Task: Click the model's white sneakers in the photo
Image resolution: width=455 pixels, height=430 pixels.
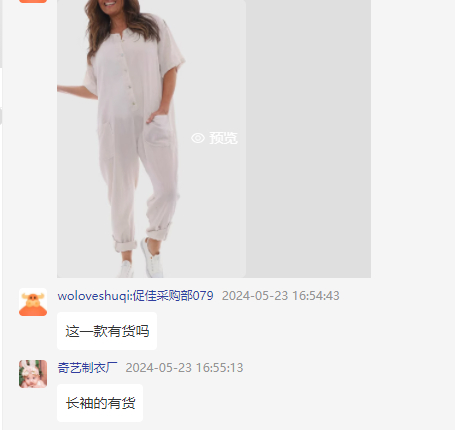Action: click(142, 258)
